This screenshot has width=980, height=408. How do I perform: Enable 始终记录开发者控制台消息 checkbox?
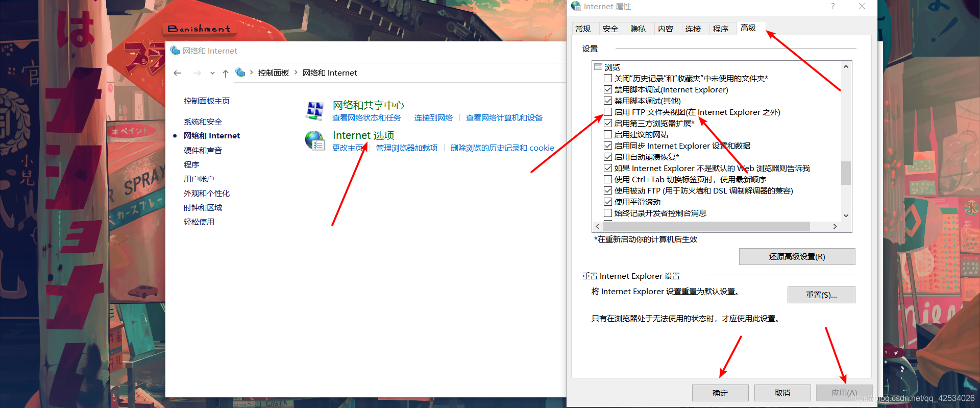tap(608, 213)
